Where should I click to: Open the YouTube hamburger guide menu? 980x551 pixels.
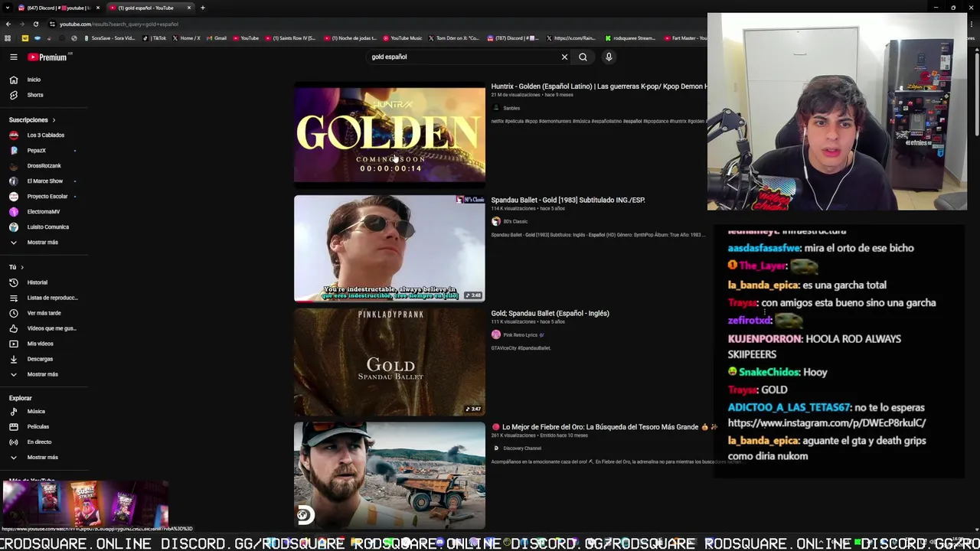pos(13,57)
